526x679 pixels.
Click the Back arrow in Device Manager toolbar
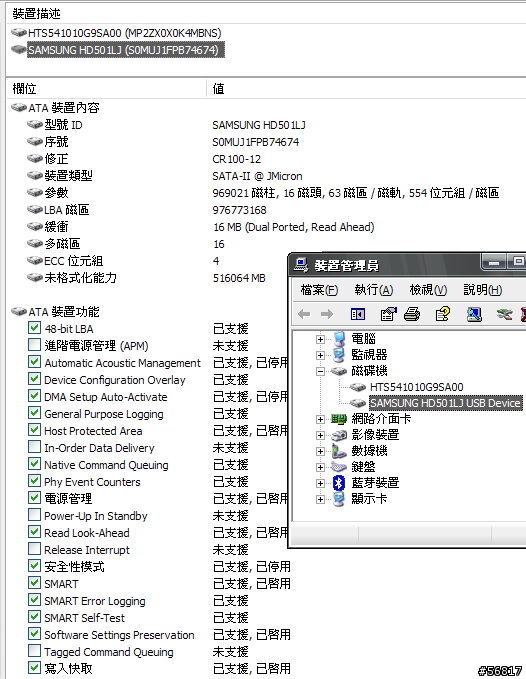pyautogui.click(x=304, y=314)
